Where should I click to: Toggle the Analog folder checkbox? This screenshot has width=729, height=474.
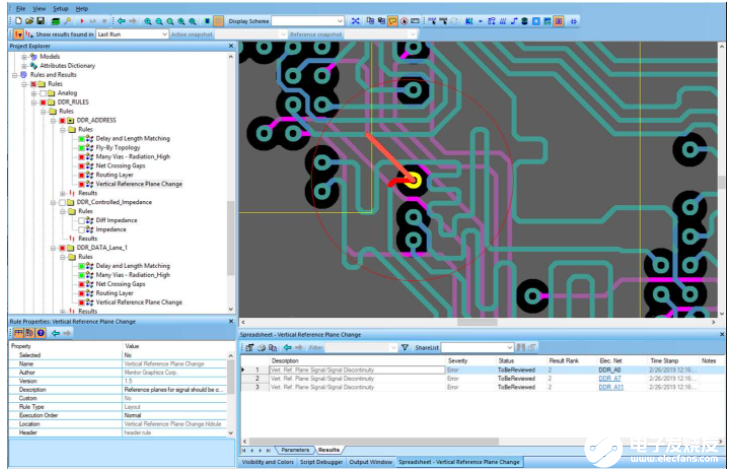pos(43,93)
